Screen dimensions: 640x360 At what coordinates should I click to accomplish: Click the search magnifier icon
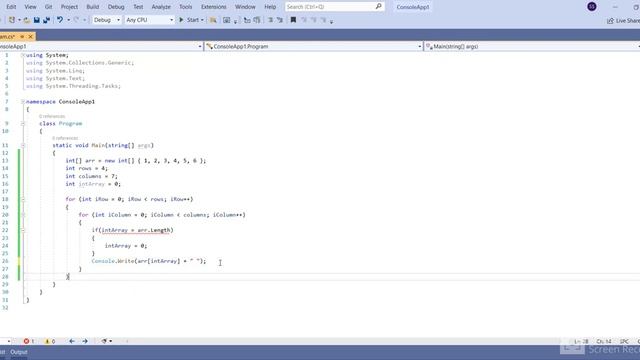tap(378, 7)
